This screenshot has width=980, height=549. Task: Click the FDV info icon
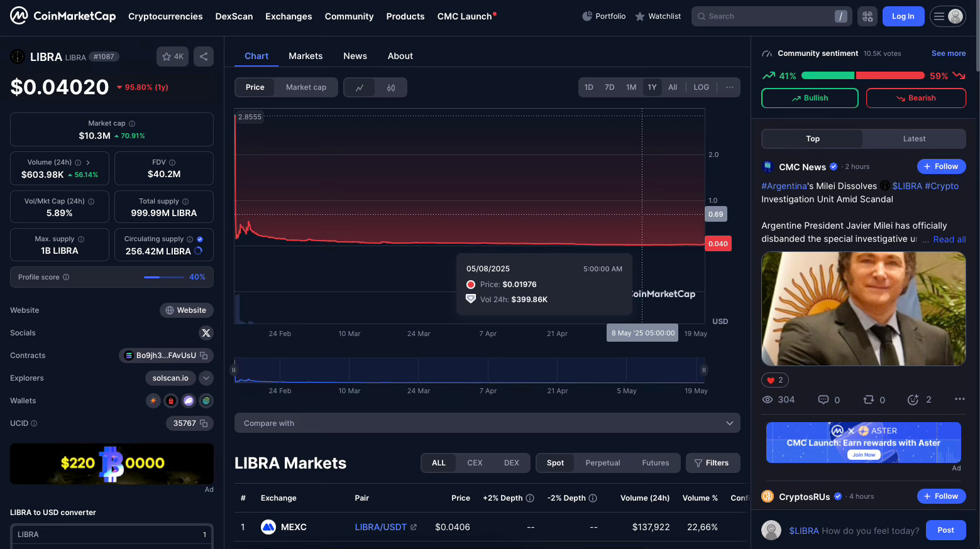point(172,163)
